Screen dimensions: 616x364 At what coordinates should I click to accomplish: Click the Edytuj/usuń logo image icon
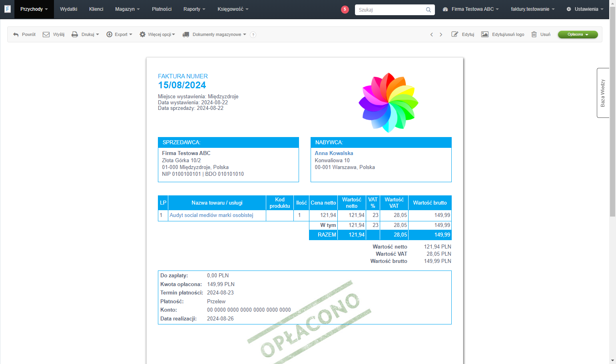click(485, 34)
